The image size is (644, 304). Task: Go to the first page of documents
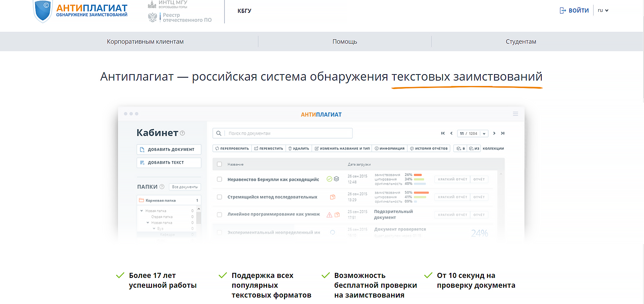[443, 133]
